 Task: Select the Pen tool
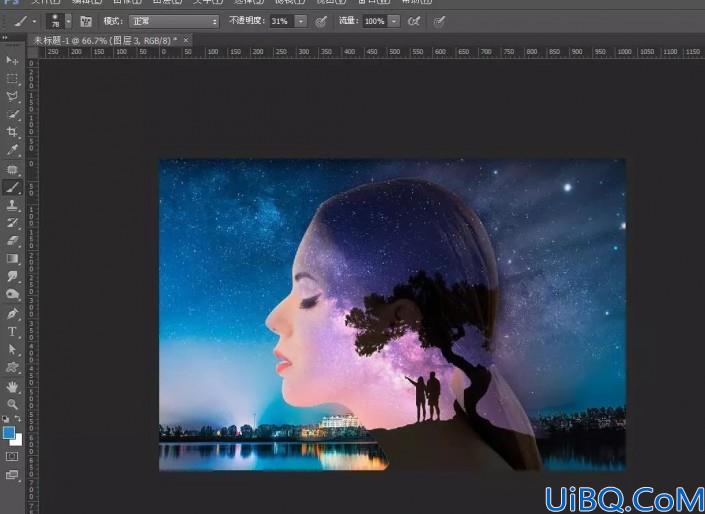[12, 313]
